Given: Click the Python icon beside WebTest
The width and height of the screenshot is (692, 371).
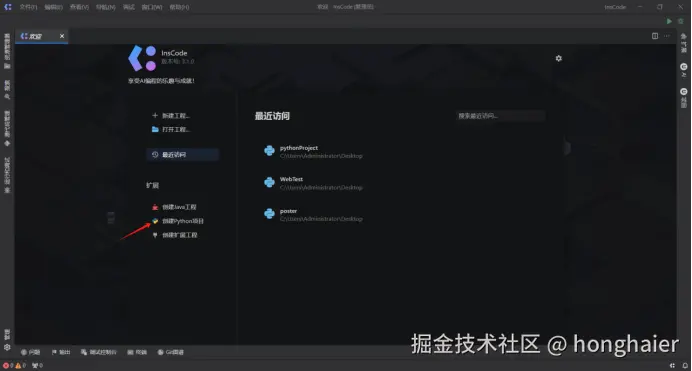Looking at the screenshot, I should [x=269, y=182].
